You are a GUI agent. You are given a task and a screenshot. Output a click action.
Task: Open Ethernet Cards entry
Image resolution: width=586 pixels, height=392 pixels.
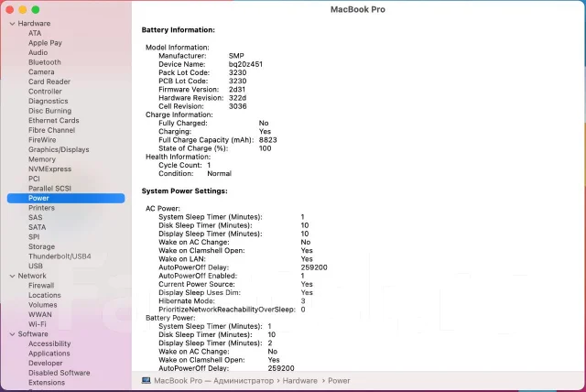(53, 121)
